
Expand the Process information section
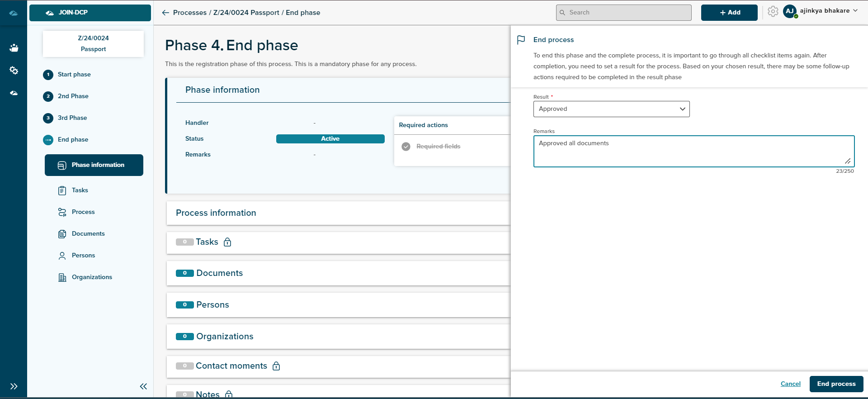coord(216,213)
